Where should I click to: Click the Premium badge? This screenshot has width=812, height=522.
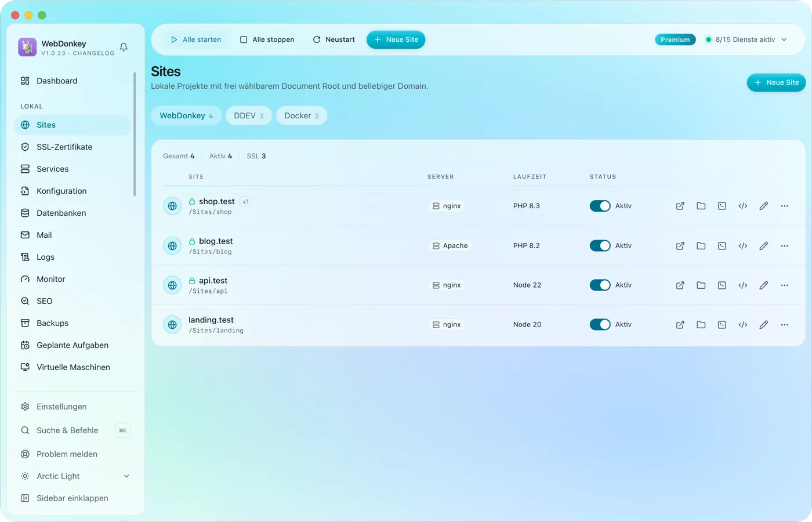click(675, 39)
